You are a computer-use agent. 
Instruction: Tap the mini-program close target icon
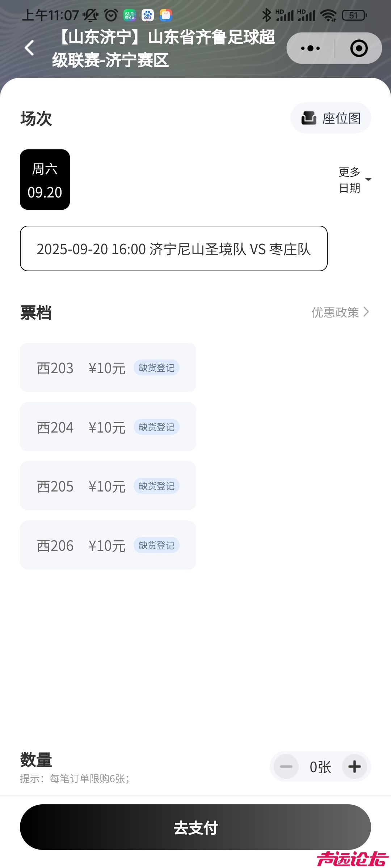click(359, 48)
